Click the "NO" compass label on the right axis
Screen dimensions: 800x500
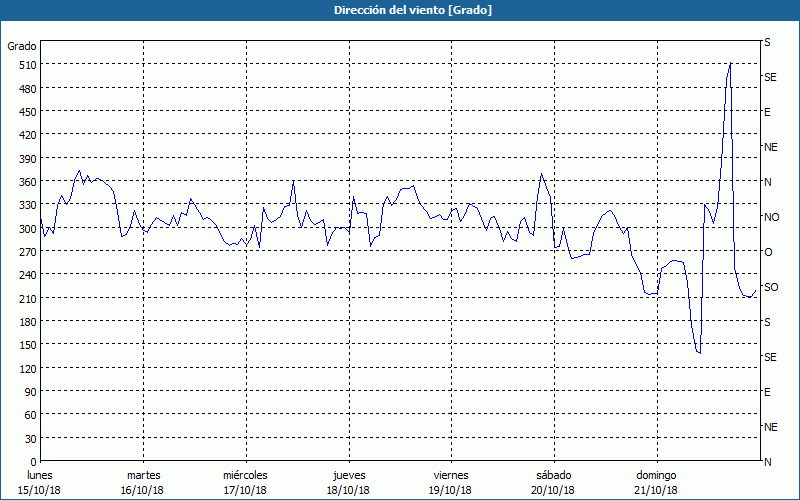(771, 217)
